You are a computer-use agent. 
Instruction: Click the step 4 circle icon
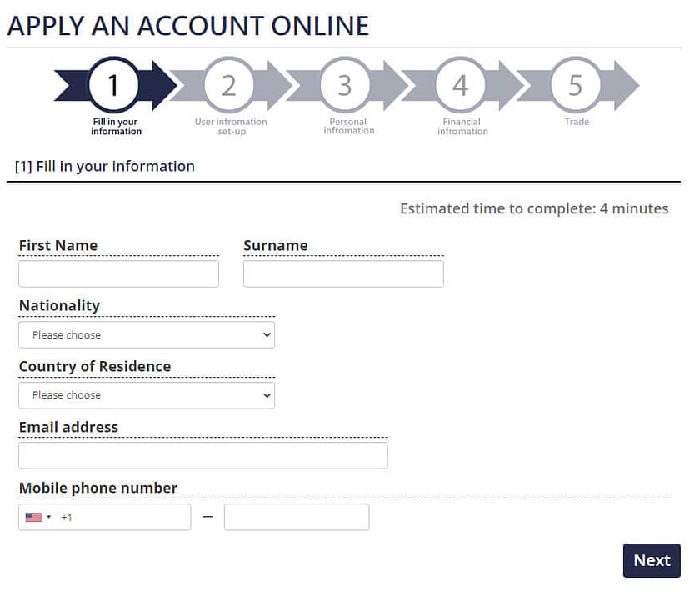(x=460, y=85)
